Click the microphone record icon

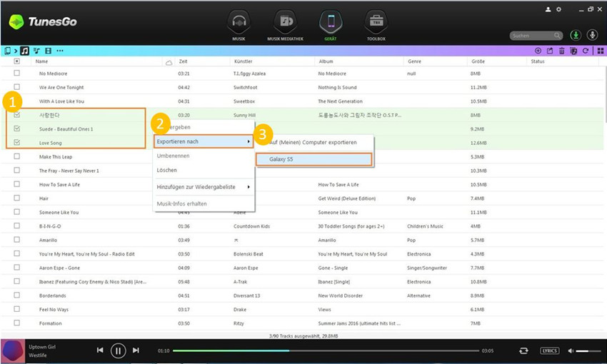tap(592, 35)
